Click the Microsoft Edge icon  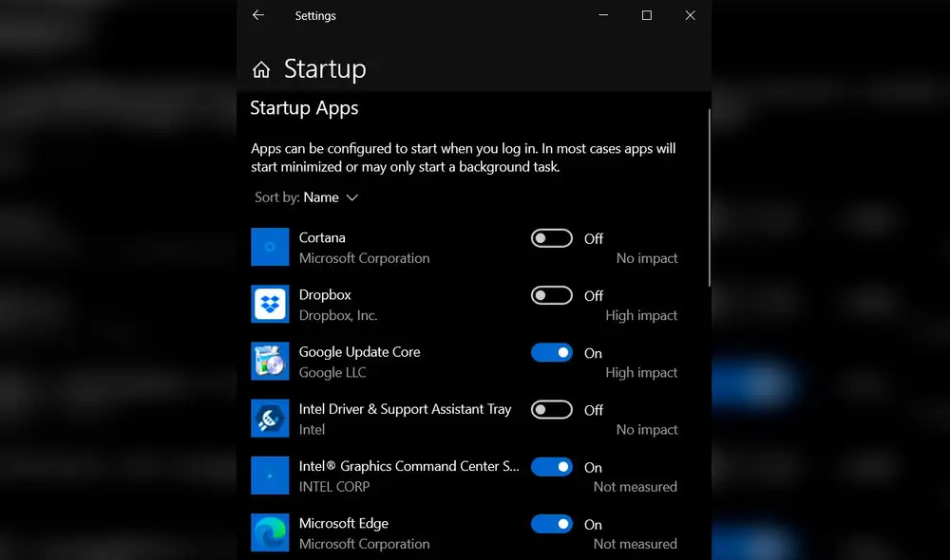(x=270, y=532)
